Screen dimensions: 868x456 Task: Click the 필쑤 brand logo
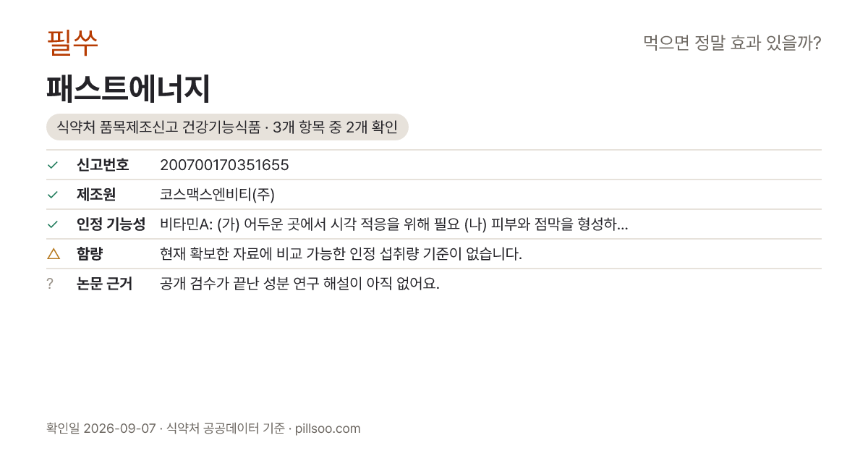[72, 43]
